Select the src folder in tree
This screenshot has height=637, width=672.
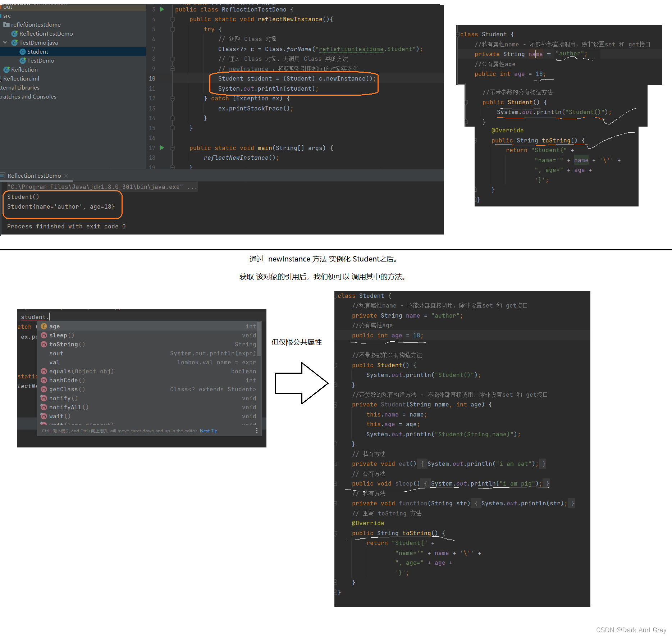[7, 16]
